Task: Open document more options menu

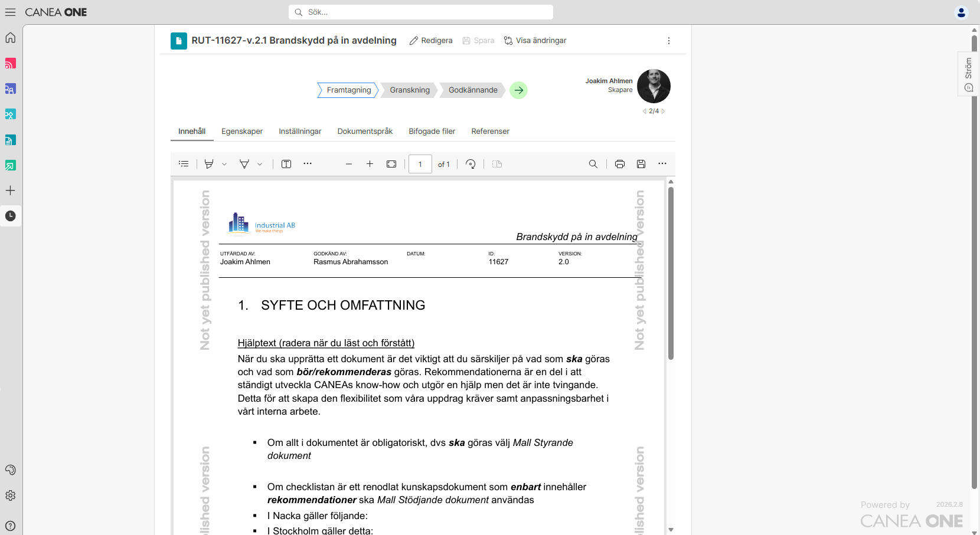Action: pyautogui.click(x=668, y=41)
